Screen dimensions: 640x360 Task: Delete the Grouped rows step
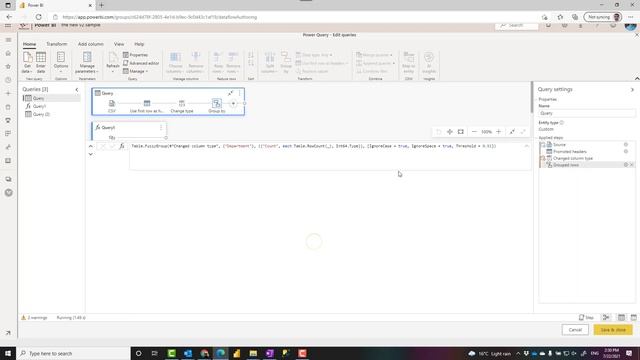point(632,165)
